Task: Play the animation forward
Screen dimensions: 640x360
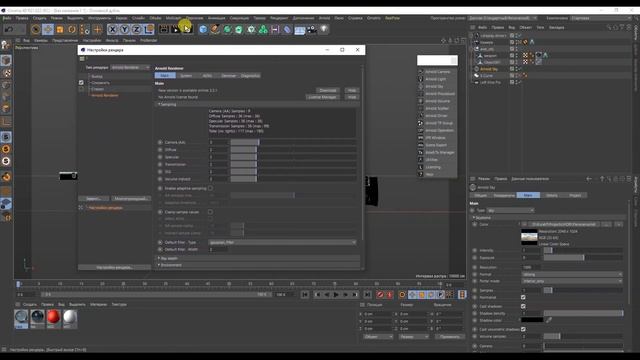Action: (336, 294)
